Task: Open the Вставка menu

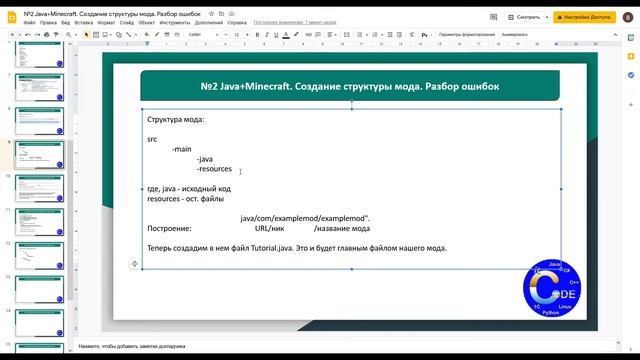Action: [84, 23]
